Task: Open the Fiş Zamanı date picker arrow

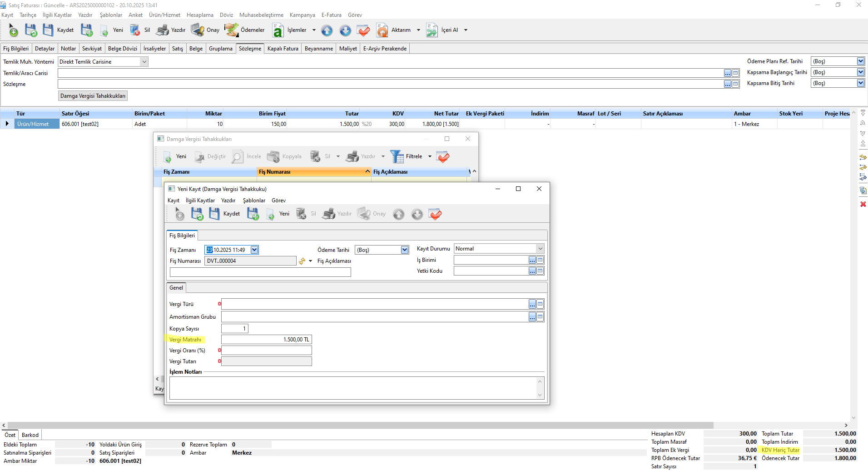Action: point(254,250)
